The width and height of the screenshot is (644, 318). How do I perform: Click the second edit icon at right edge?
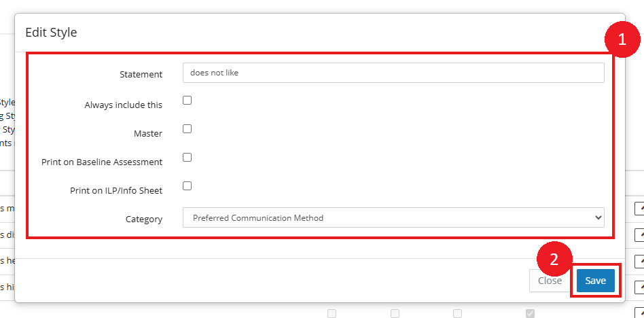tap(639, 235)
